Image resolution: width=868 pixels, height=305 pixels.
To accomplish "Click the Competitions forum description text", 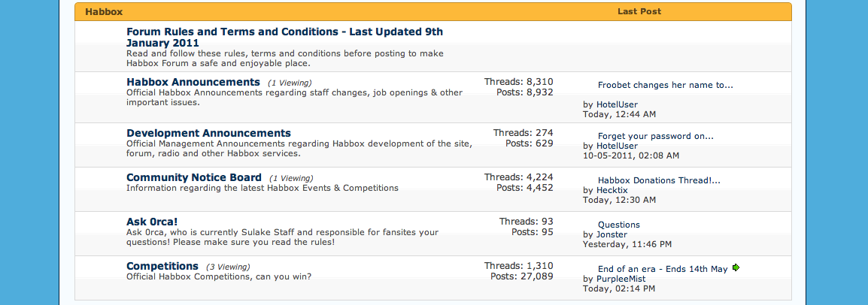I will click(x=219, y=276).
